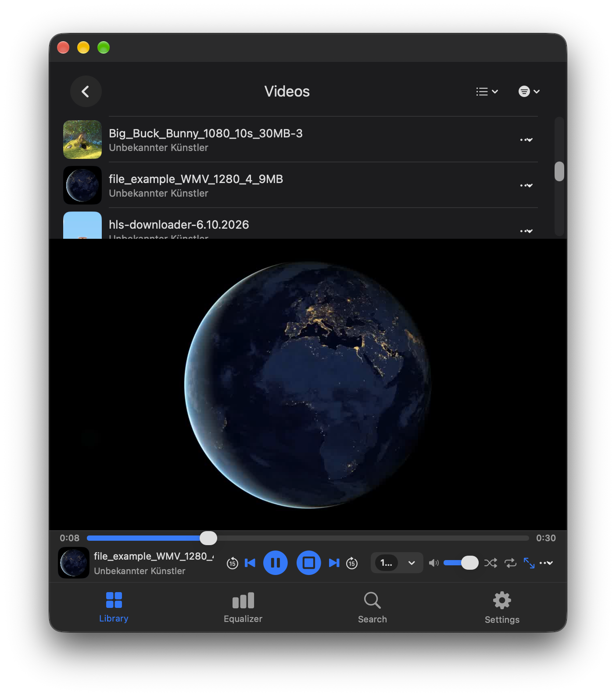Screen dimensions: 616x697
Task: Click the video list scrollbar thumb
Action: tap(559, 171)
